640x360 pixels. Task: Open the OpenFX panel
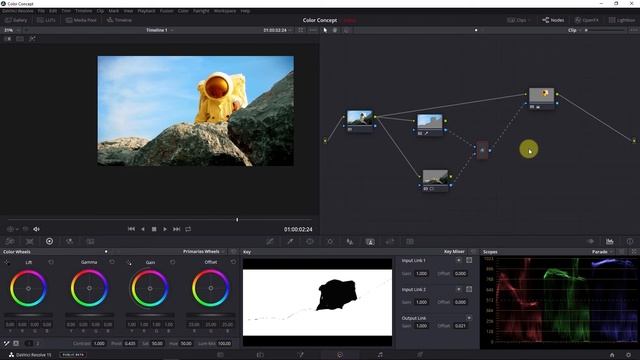pyautogui.click(x=587, y=20)
